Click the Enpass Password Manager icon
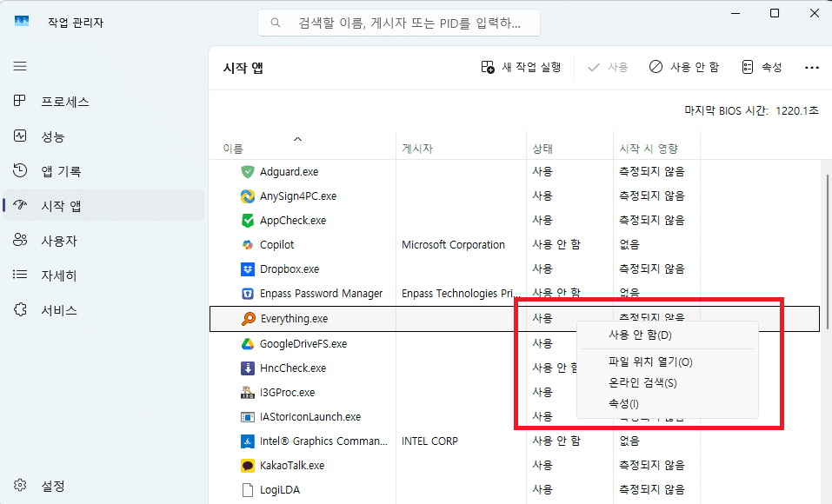 [x=247, y=294]
